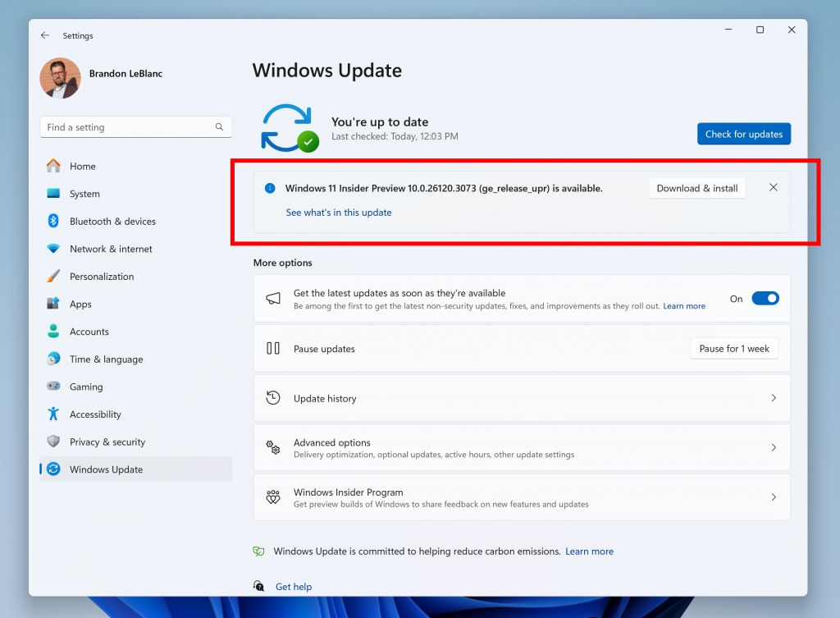
Task: Go to the Home section
Action: [81, 166]
